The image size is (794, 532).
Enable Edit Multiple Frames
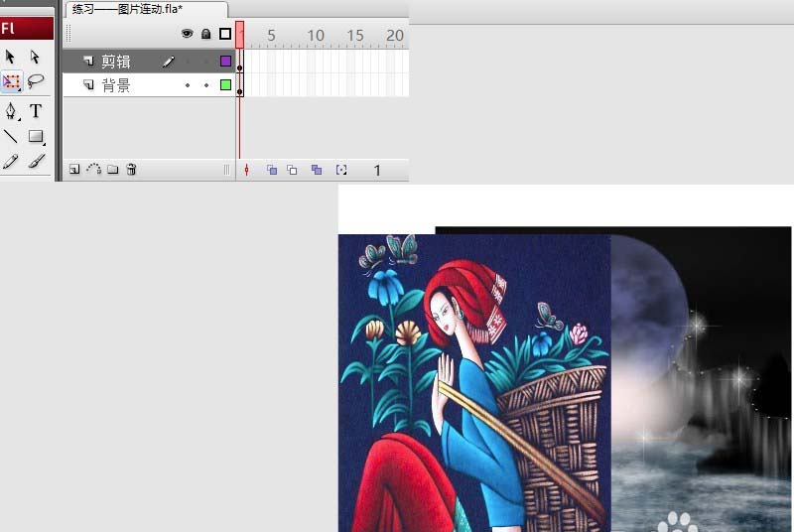317,170
